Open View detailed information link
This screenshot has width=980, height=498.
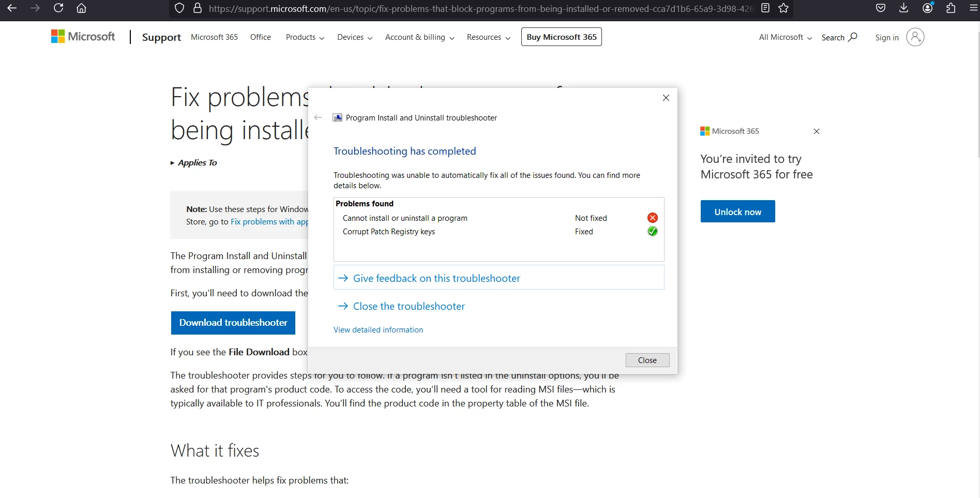378,330
